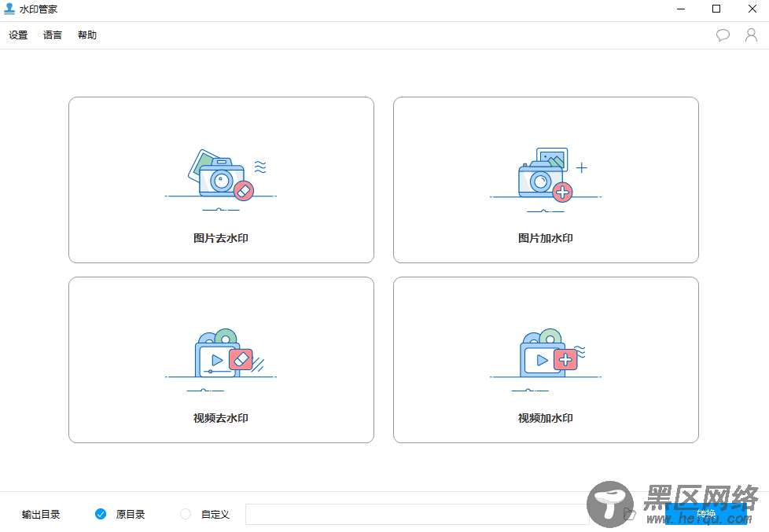Image resolution: width=769 pixels, height=532 pixels.
Task: Select the 图片去水印 label
Action: [x=221, y=238]
